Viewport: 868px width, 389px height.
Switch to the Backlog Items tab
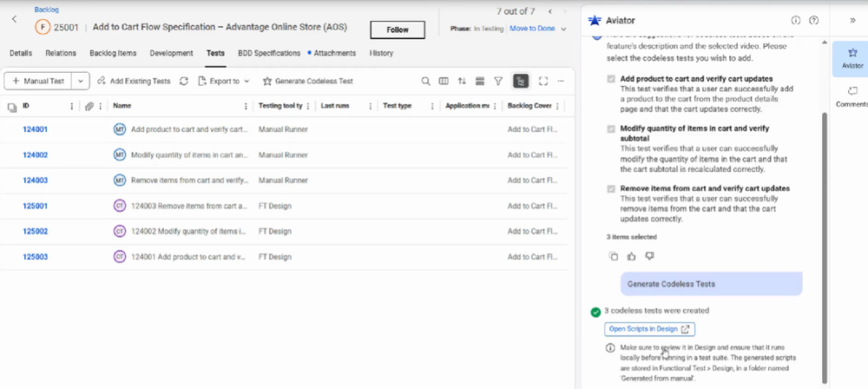coord(113,53)
